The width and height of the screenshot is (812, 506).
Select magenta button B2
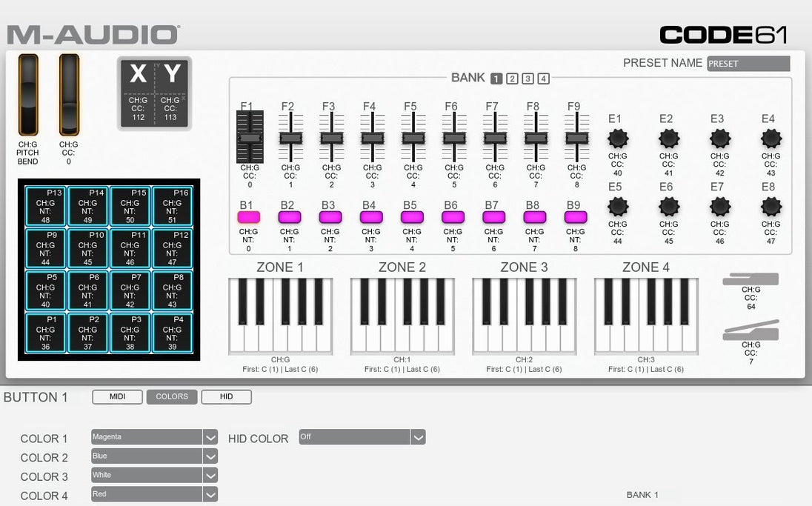point(290,217)
